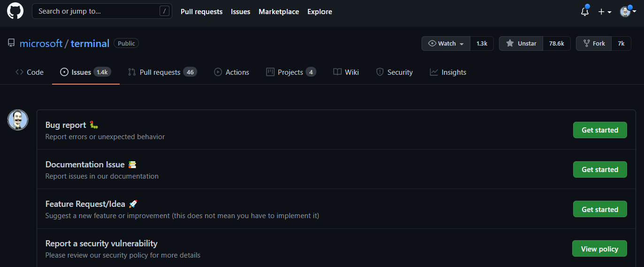Open the Insights tab
Viewport: 644px width, 267px height.
(x=448, y=72)
